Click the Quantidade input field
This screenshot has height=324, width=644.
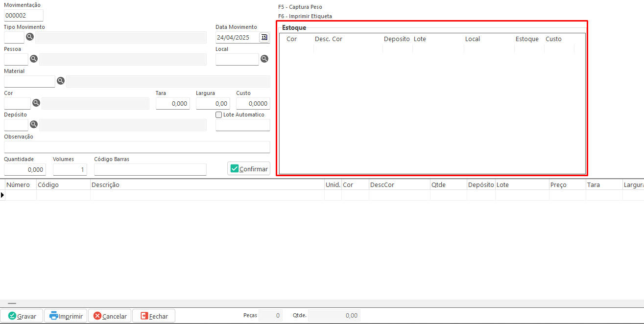pyautogui.click(x=25, y=169)
